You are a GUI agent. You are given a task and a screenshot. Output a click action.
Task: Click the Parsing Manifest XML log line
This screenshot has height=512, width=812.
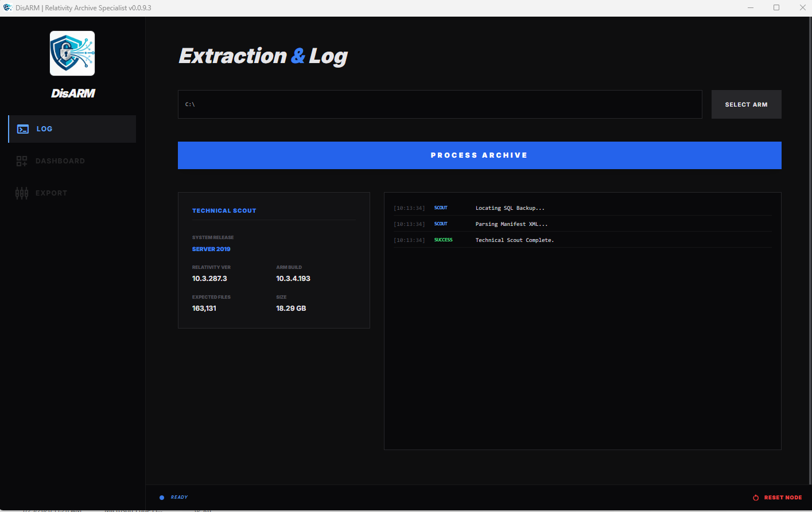[582, 224]
